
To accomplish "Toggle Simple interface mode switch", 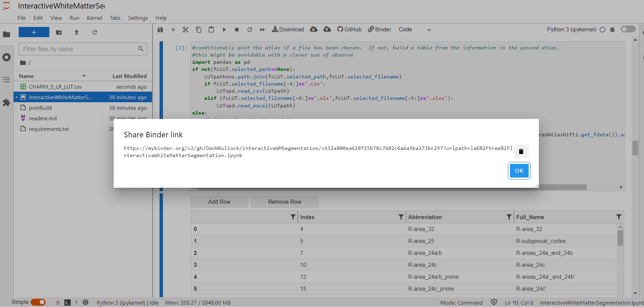I will pyautogui.click(x=38, y=302).
